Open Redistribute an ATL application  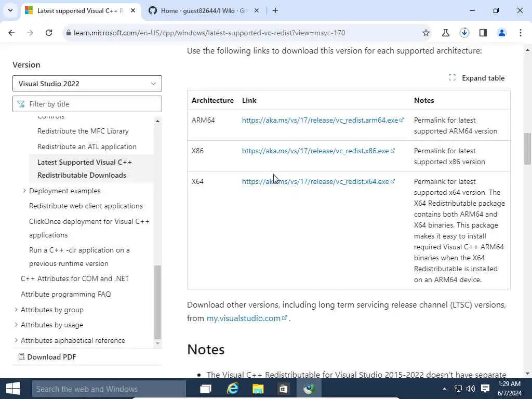coord(87,147)
